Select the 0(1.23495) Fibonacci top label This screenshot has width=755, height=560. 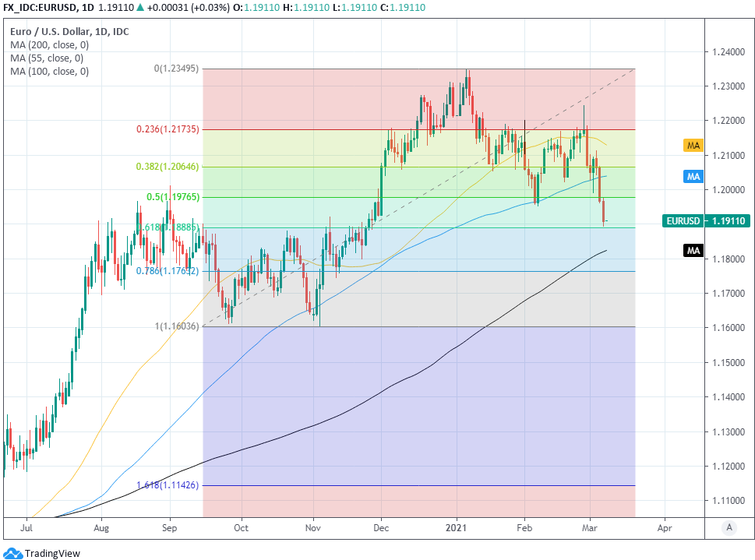pos(175,69)
